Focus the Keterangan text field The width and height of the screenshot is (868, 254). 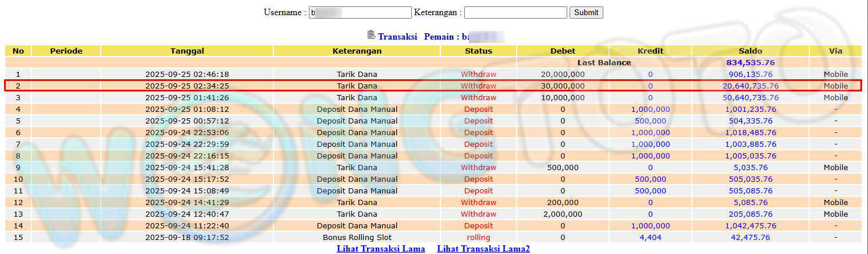pyautogui.click(x=515, y=12)
